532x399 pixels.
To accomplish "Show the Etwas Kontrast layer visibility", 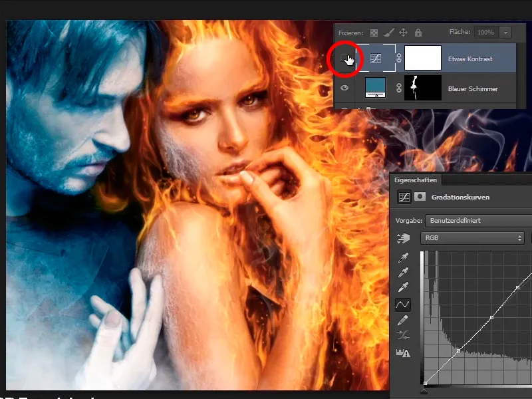I will (344, 59).
